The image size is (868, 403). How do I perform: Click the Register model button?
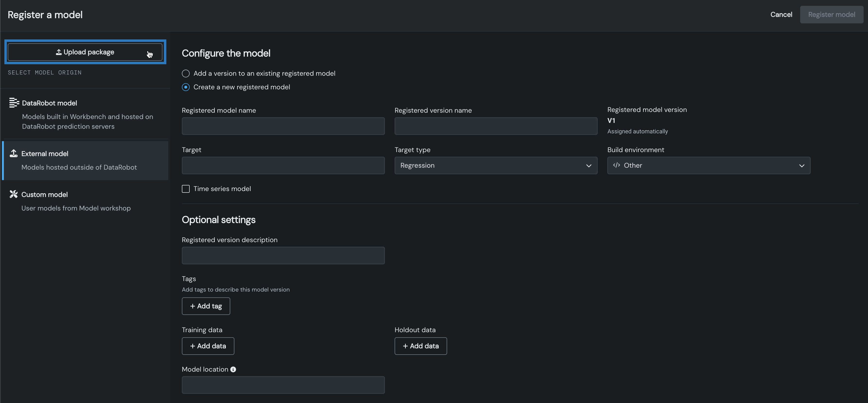(x=831, y=15)
